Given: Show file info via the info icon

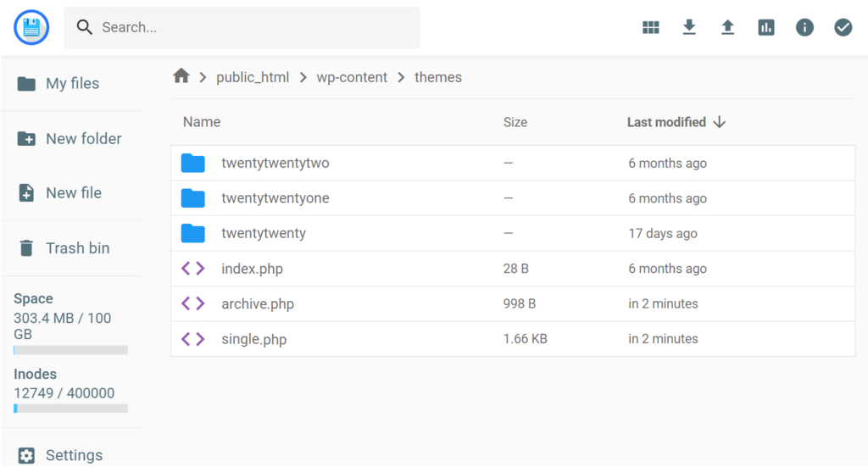Looking at the screenshot, I should point(804,28).
